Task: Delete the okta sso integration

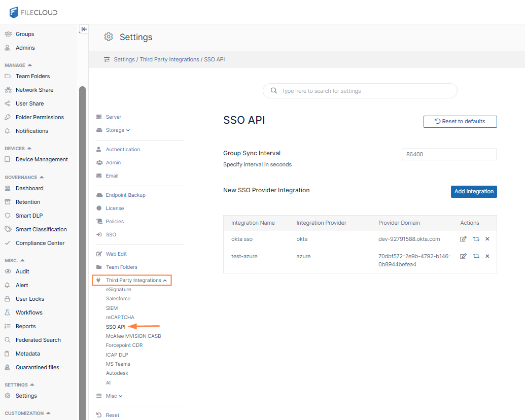Action: (x=487, y=239)
